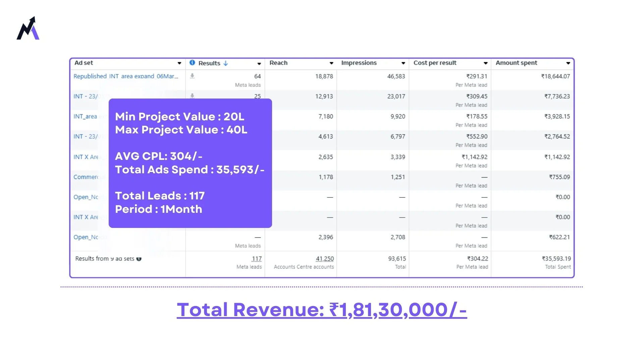The height and width of the screenshot is (362, 644).
Task: Open the Amount spent column dropdown
Action: (568, 63)
